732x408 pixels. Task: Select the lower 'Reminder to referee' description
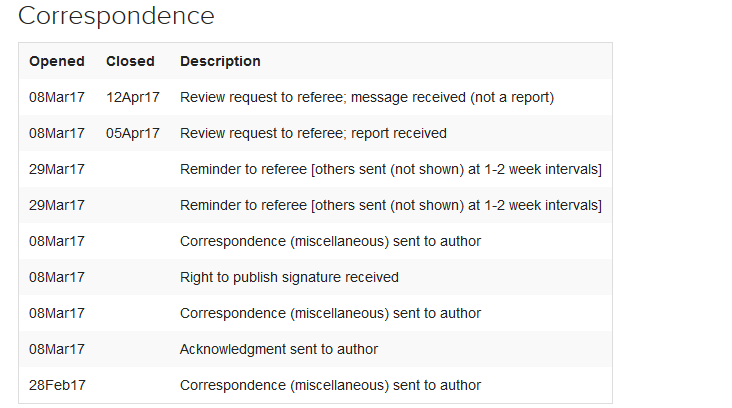pos(390,205)
